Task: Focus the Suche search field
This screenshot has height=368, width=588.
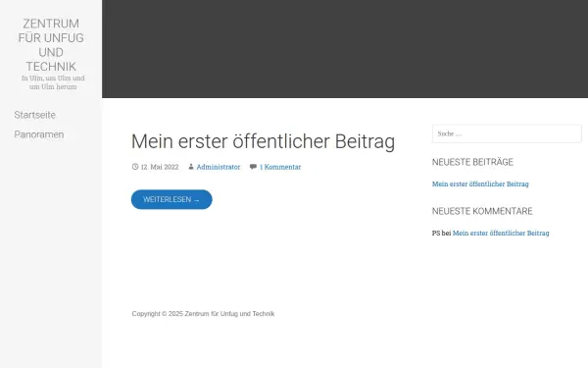Action: tap(507, 133)
